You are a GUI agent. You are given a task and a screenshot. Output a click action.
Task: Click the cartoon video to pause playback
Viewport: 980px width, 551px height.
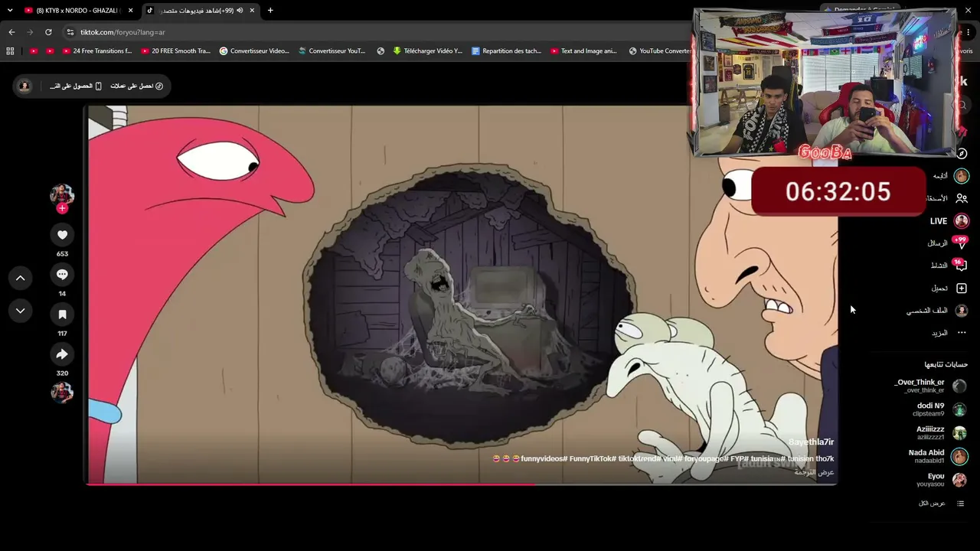click(462, 295)
